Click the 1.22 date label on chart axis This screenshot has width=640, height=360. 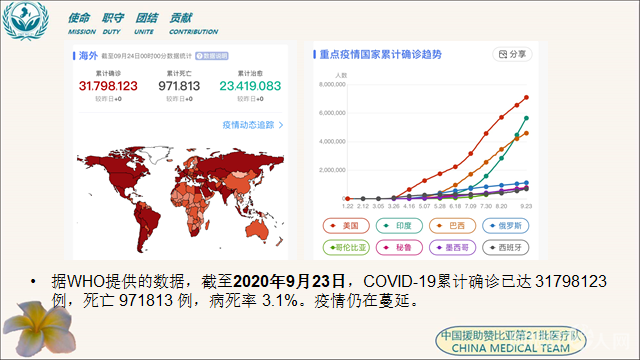347,206
